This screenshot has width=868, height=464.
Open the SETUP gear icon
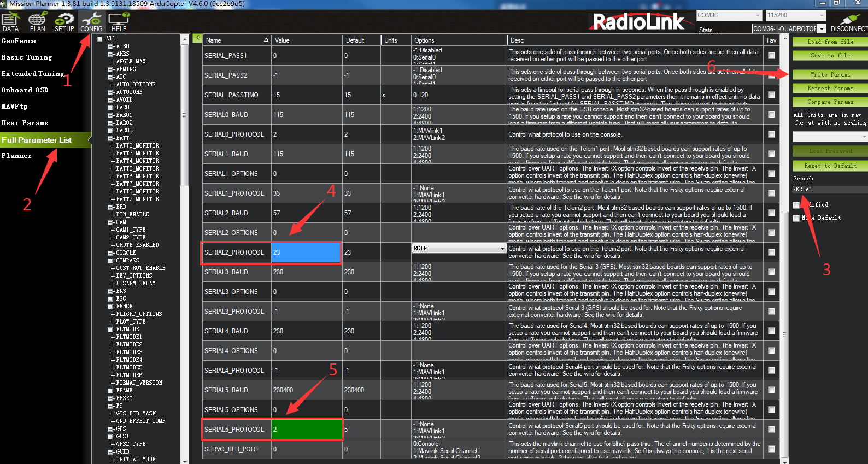64,22
